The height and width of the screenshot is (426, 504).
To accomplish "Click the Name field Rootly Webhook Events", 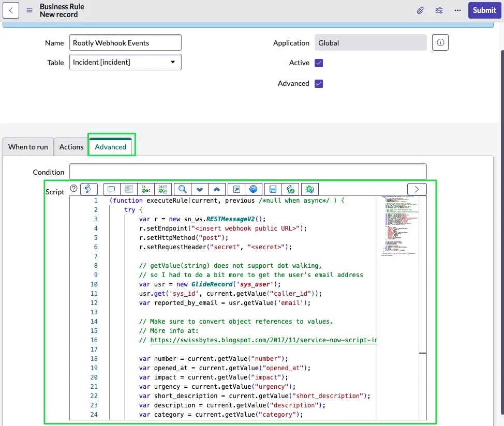I will [x=125, y=42].
